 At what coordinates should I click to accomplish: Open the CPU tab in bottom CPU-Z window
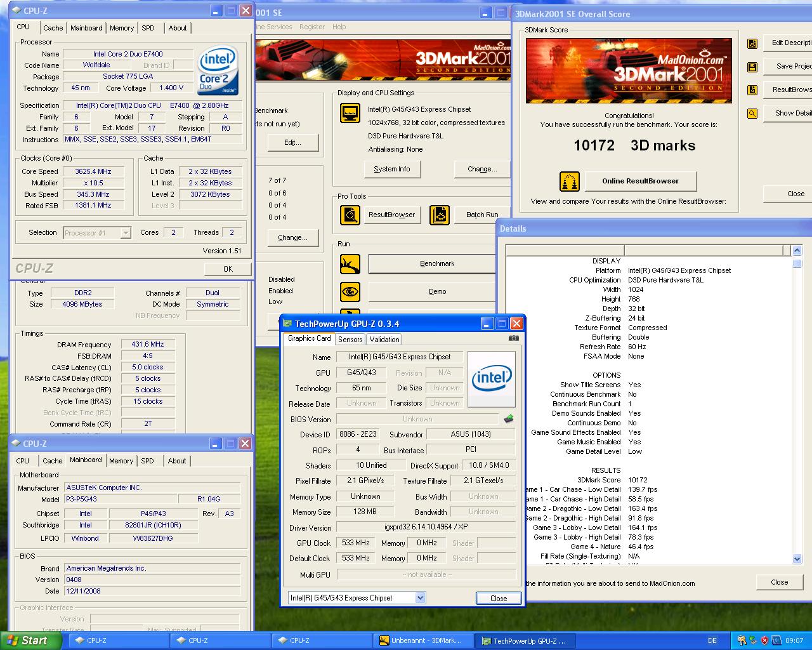click(23, 461)
